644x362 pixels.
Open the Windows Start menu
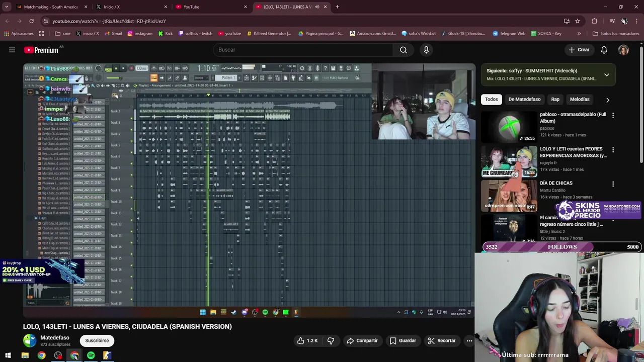tap(8, 355)
